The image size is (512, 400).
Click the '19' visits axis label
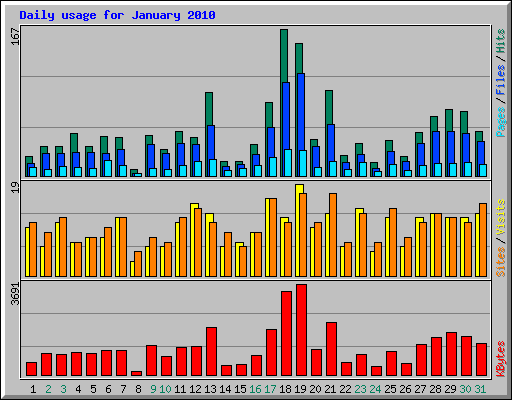point(16,188)
